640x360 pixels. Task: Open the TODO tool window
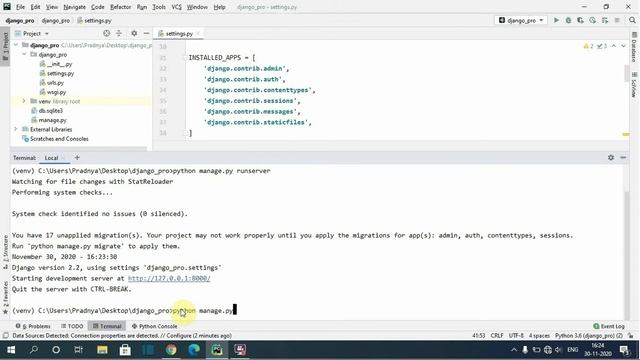pyautogui.click(x=72, y=326)
